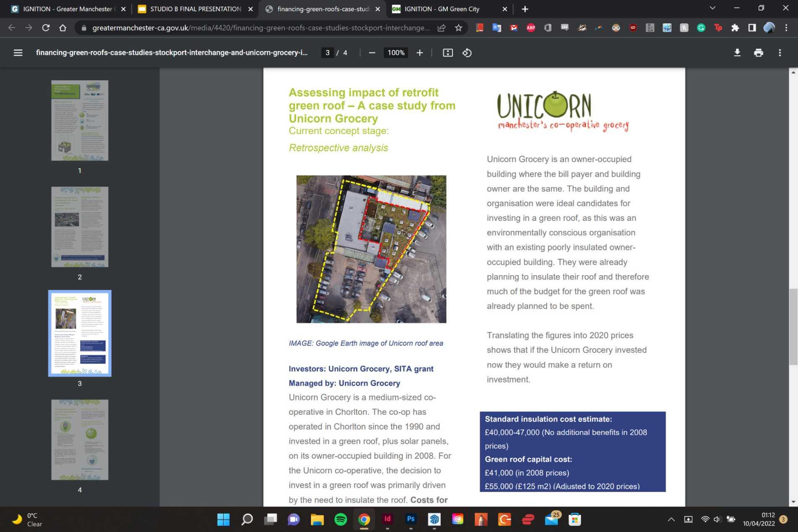Open the Google Translate extension
This screenshot has width=798, height=532.
(x=497, y=28)
